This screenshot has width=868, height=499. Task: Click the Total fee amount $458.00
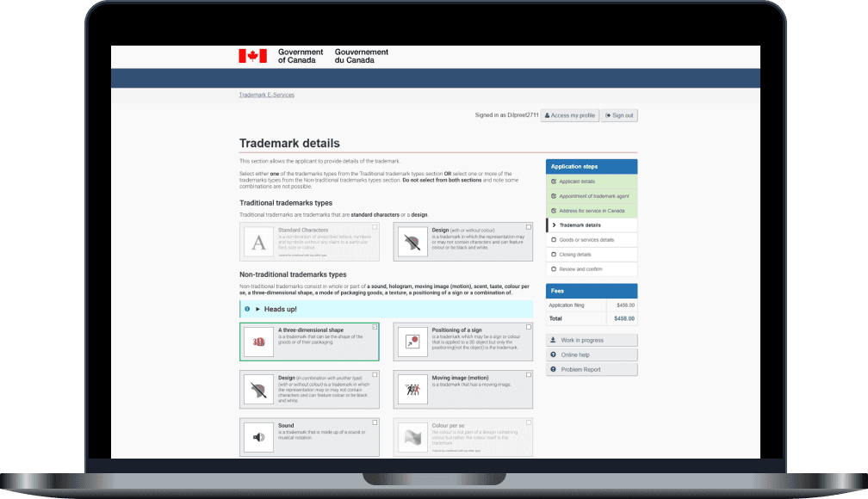[x=624, y=318]
